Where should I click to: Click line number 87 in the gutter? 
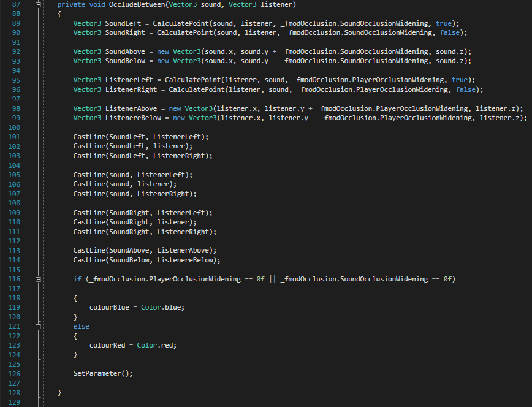(x=16, y=5)
